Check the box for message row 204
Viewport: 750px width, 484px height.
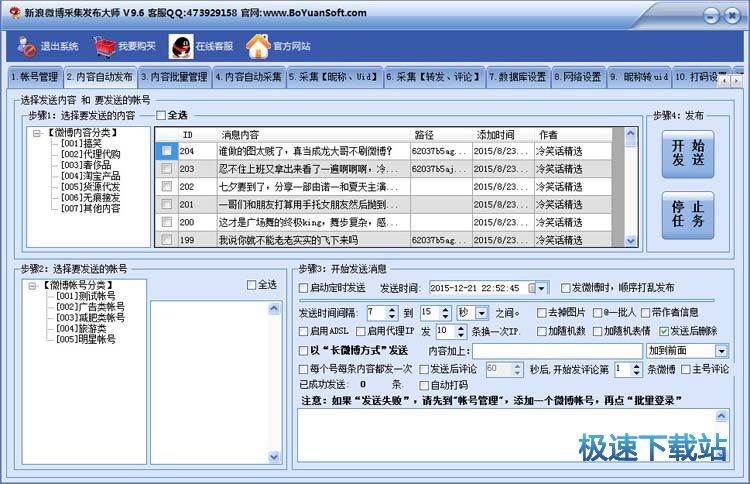tap(166, 151)
